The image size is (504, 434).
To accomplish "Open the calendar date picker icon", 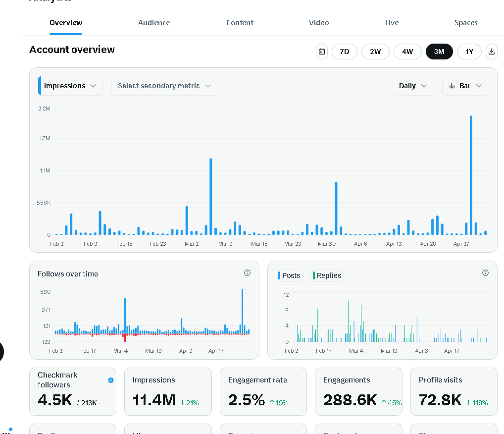I will (322, 52).
